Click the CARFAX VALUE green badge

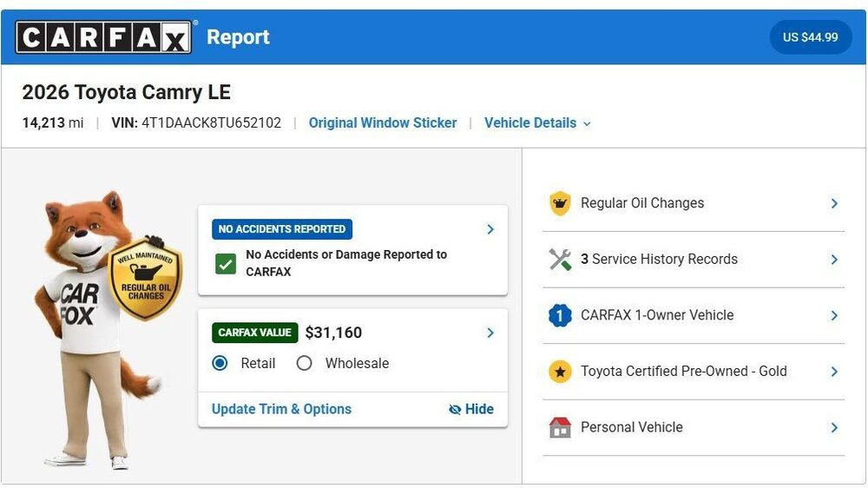pyautogui.click(x=254, y=333)
